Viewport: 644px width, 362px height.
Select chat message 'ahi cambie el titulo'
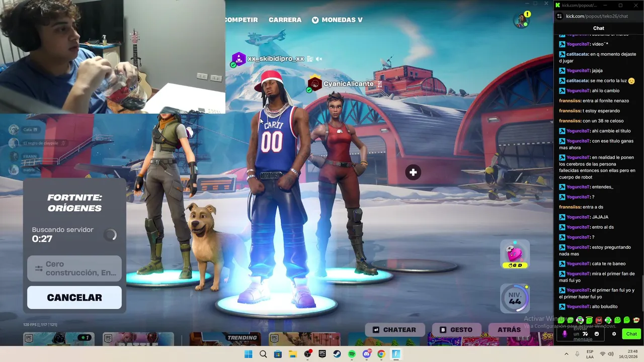[x=611, y=131]
